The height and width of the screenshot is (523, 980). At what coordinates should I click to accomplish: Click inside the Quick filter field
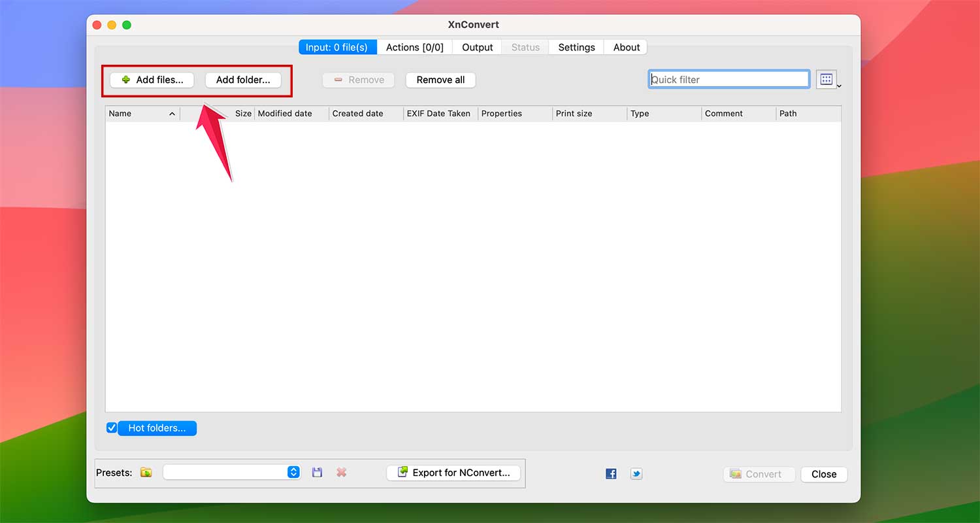(728, 78)
